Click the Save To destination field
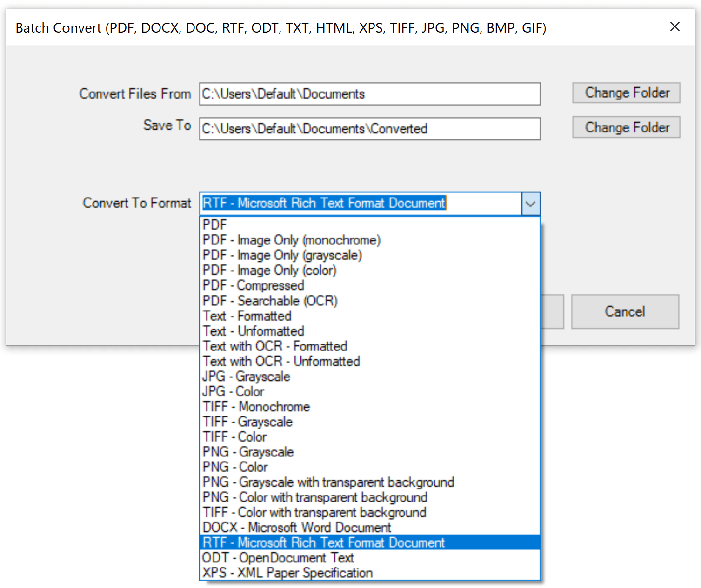 click(369, 129)
